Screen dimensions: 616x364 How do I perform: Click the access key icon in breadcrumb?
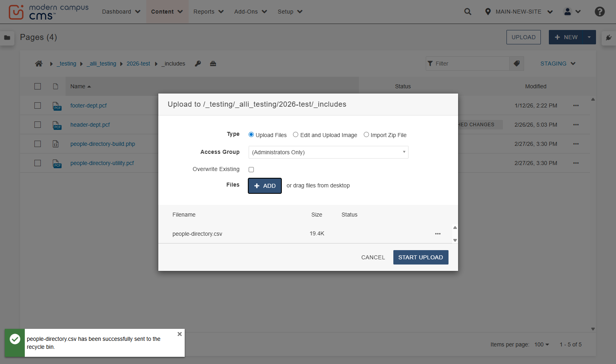click(198, 64)
